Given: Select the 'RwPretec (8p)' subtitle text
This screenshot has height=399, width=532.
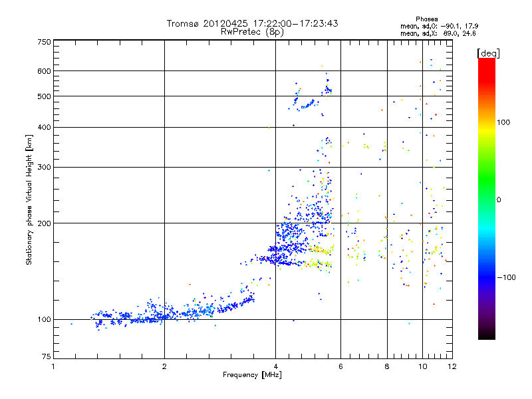Looking at the screenshot, I should [x=252, y=32].
